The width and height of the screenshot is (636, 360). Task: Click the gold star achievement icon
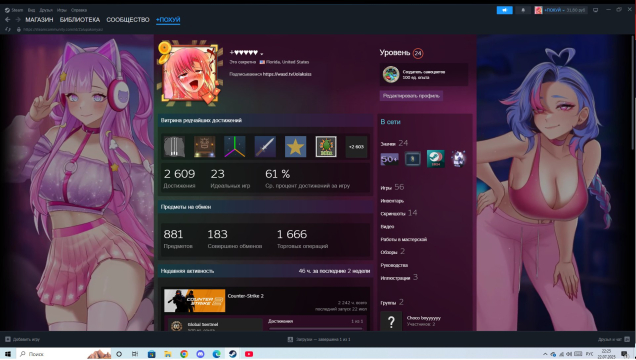click(x=295, y=146)
